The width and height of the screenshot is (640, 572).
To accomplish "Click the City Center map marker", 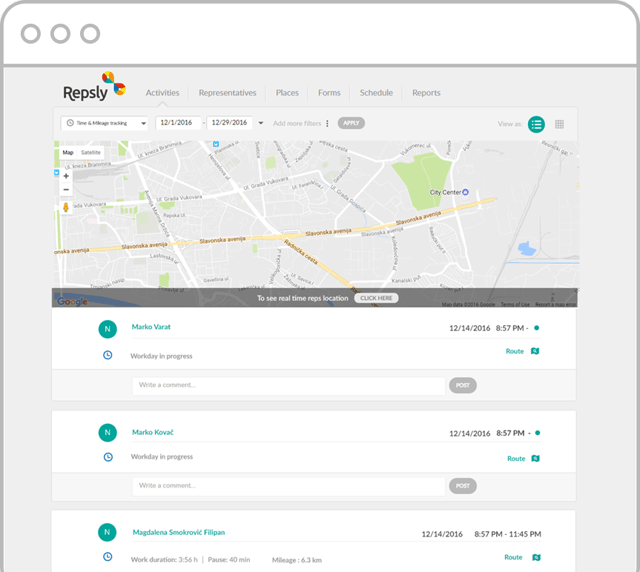I will click(x=465, y=192).
